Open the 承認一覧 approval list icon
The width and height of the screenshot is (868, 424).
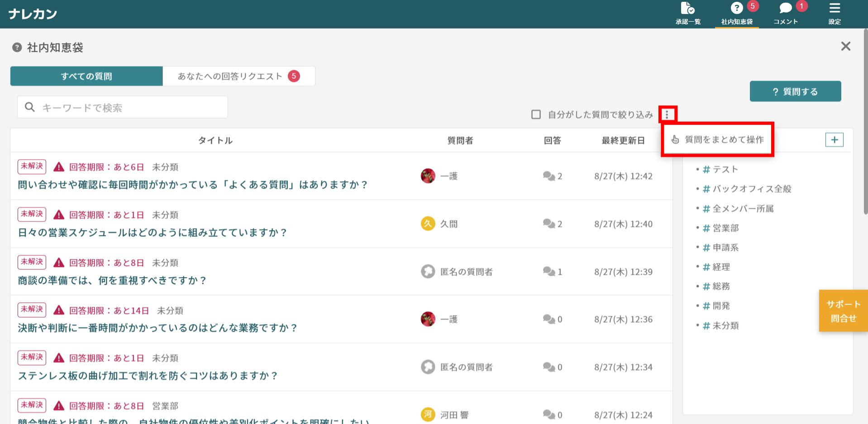coord(687,9)
